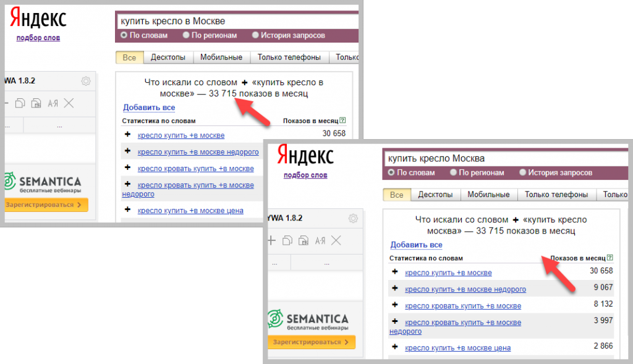The width and height of the screenshot is (633, 364).
Task: Sort YWA list А-Я in 'купить кресло в Москве' window
Action: [53, 104]
